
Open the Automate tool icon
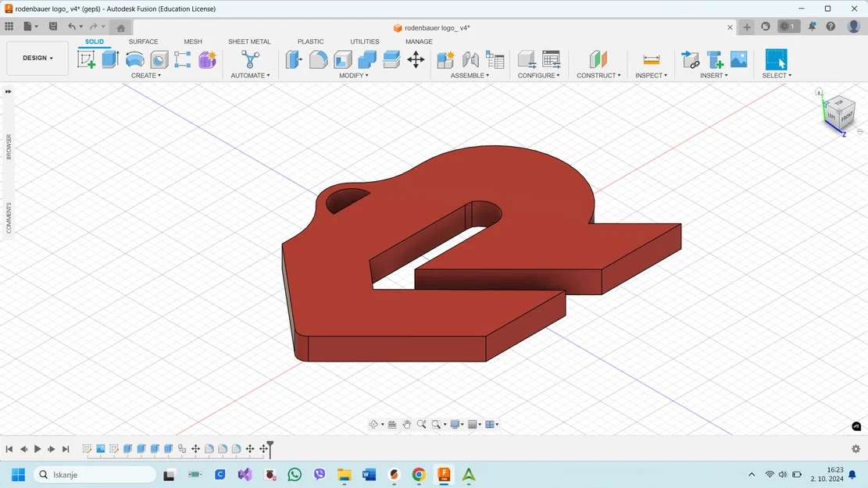click(x=250, y=59)
